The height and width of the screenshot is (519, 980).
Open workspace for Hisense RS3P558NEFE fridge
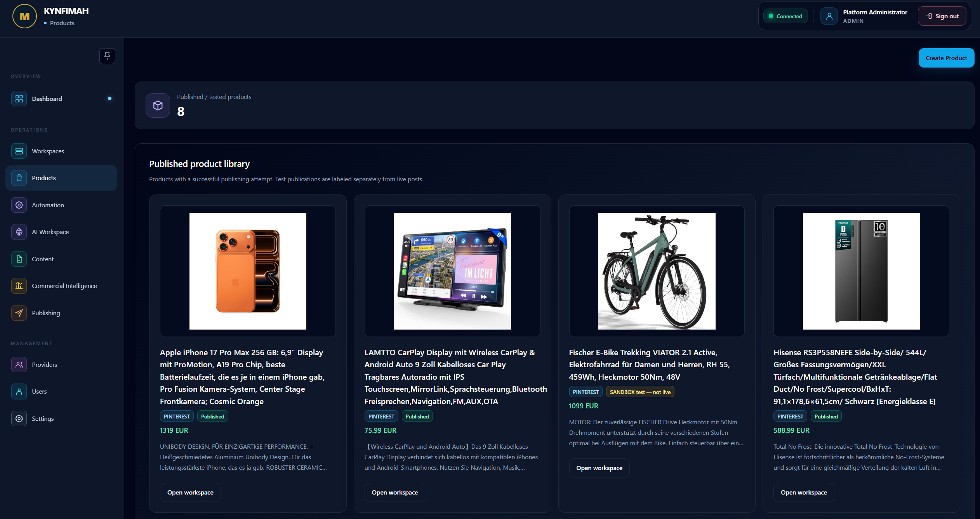pos(804,492)
